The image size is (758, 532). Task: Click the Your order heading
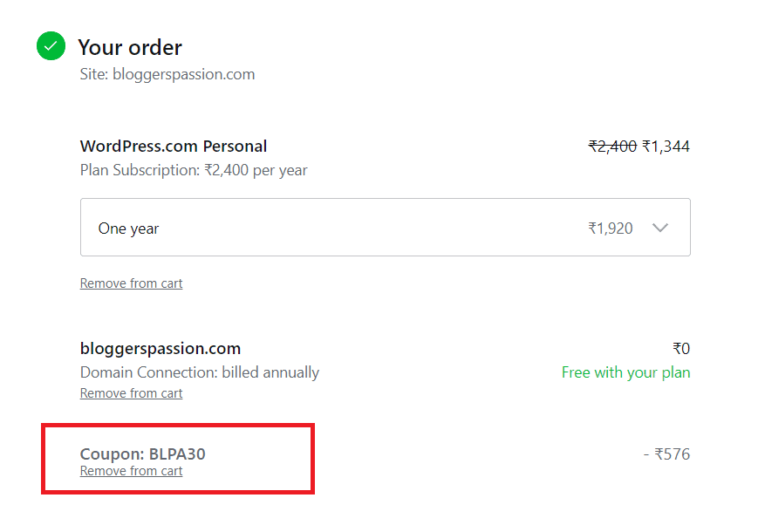[x=129, y=47]
